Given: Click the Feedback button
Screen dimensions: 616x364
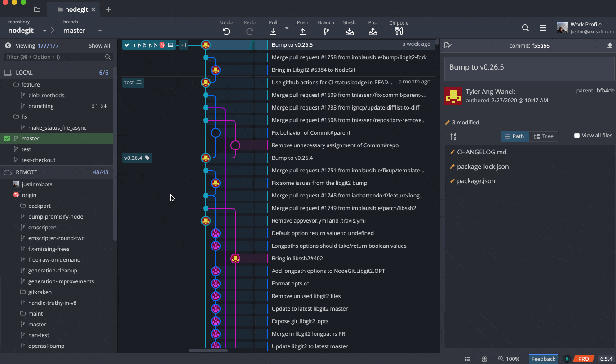Looking at the screenshot, I should point(544,359).
